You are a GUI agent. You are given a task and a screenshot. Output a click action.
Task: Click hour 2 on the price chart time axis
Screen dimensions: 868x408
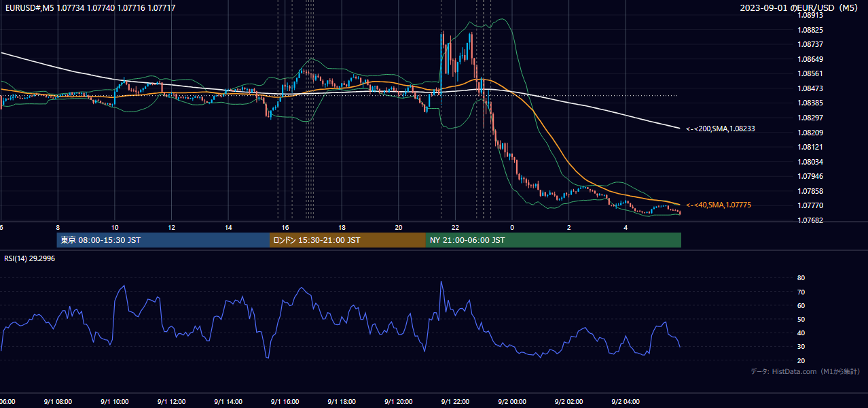pos(569,227)
